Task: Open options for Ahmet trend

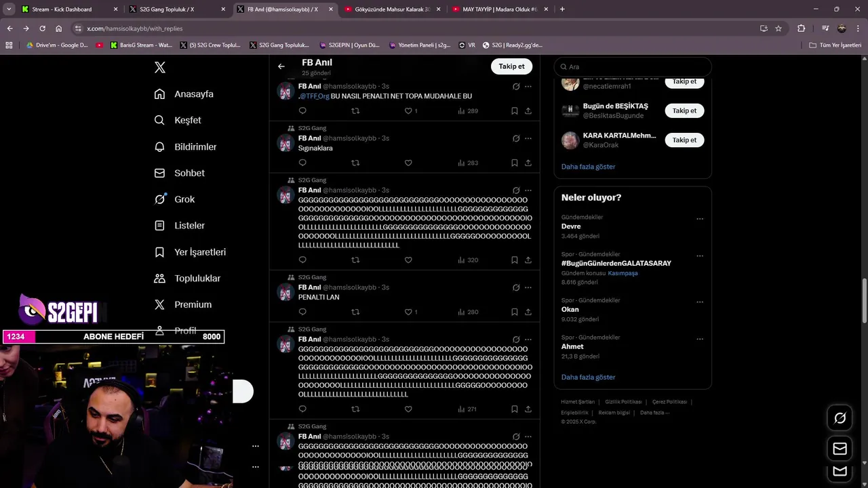Action: click(700, 339)
